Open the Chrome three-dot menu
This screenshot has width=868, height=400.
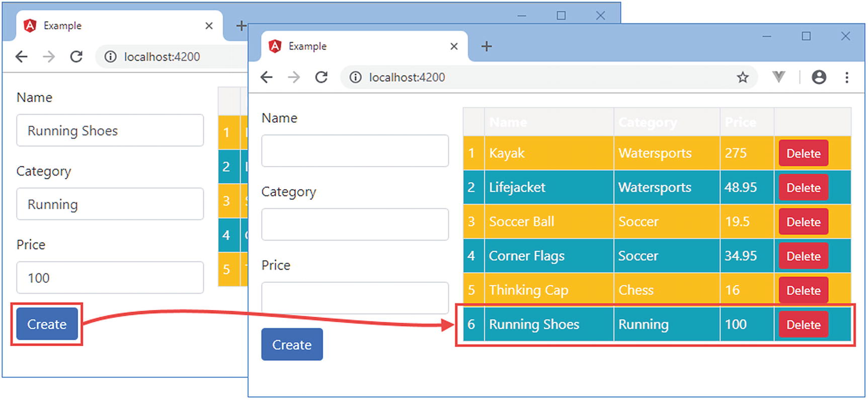846,77
